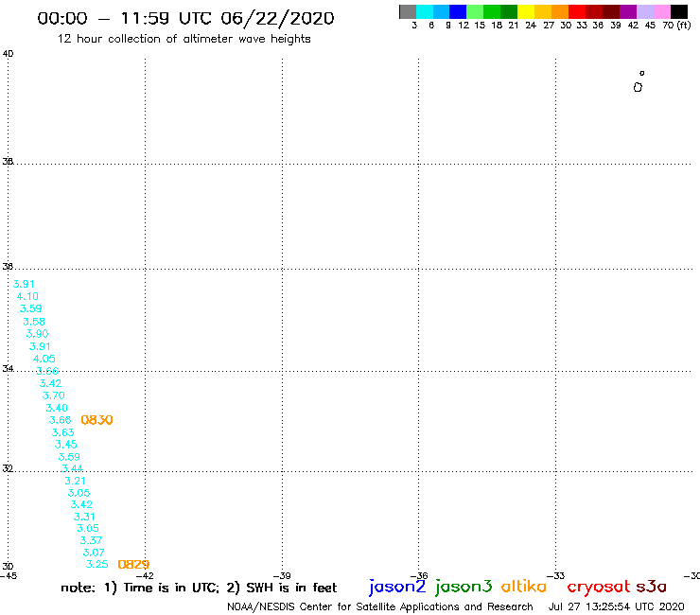The height and width of the screenshot is (615, 700).
Task: Click the larger island outline on the map
Action: [638, 87]
